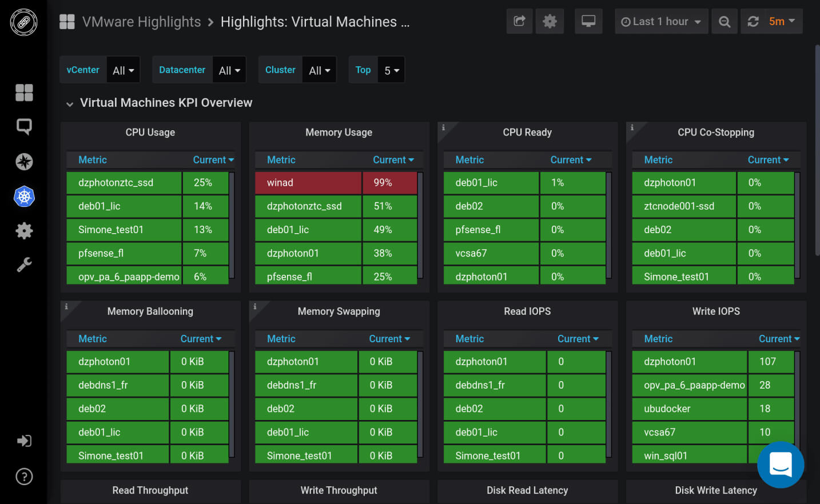Image resolution: width=820 pixels, height=504 pixels.
Task: Open the chat support bubble button
Action: pyautogui.click(x=781, y=465)
